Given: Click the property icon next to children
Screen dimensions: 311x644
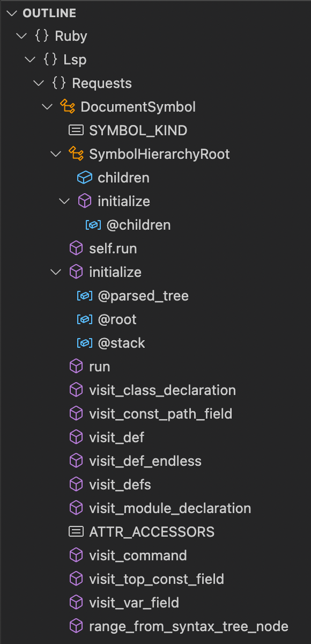Looking at the screenshot, I should click(84, 177).
